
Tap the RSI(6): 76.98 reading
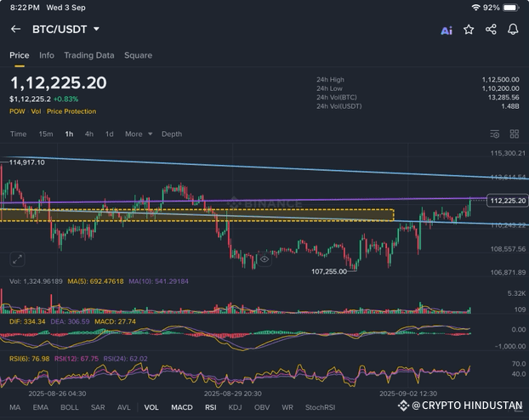point(30,359)
